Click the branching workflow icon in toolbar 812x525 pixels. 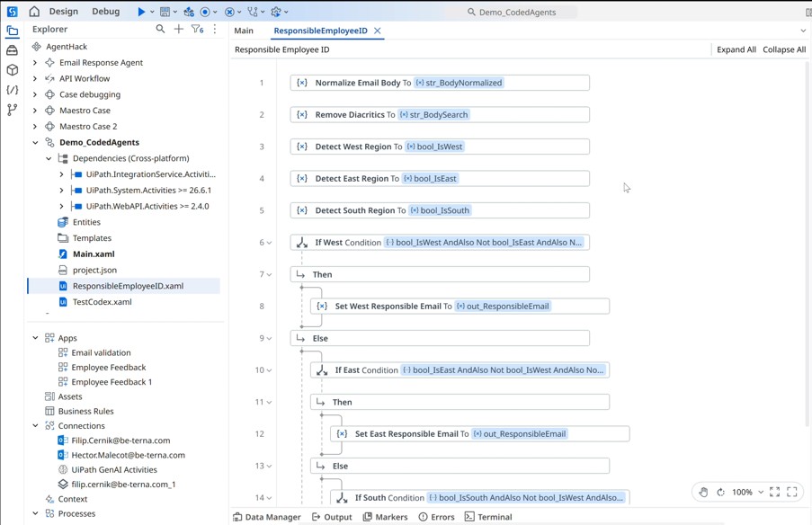[x=253, y=12]
